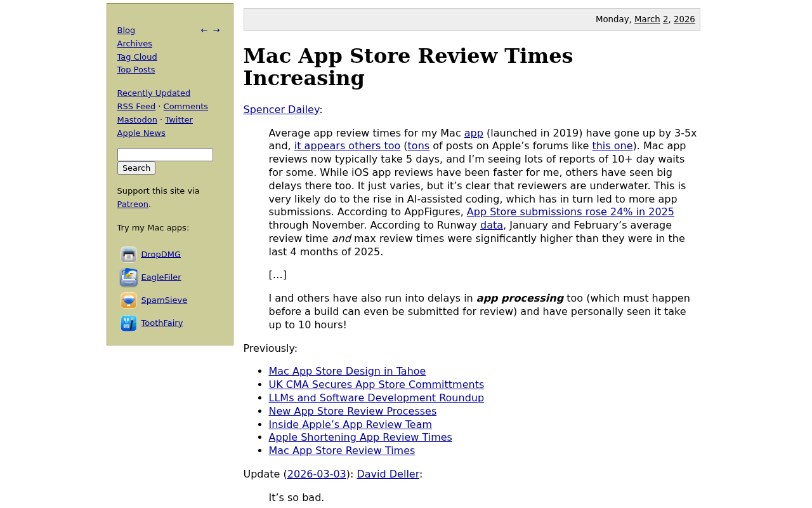Open the DropDMG text link
The height and width of the screenshot is (508, 812).
coord(161,255)
